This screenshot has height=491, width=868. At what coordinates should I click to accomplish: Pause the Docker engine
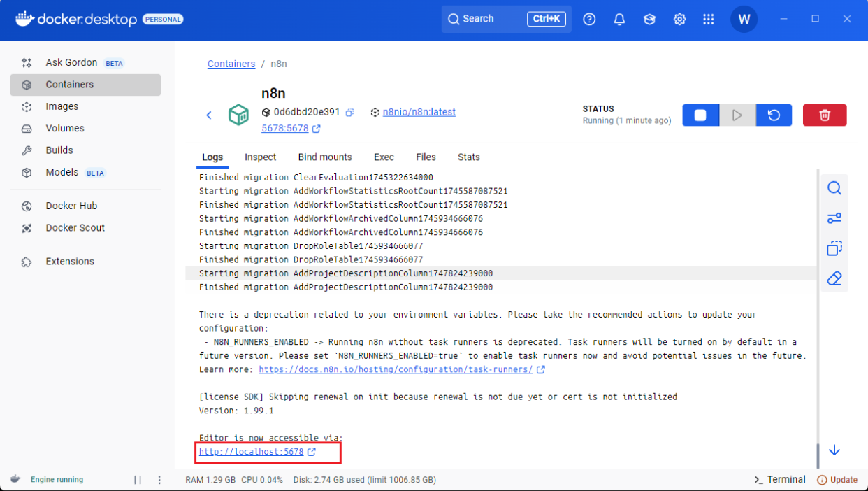coord(138,480)
